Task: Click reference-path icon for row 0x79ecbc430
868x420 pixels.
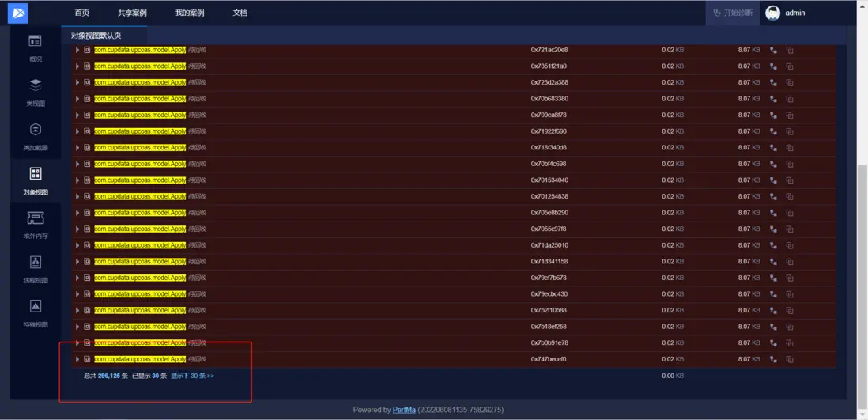Action: [773, 294]
